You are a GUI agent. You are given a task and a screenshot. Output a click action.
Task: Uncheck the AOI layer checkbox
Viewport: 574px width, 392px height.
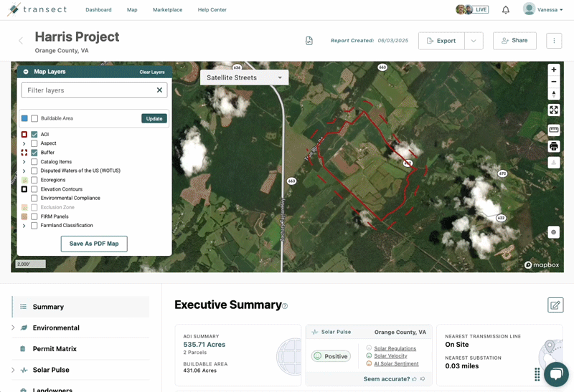click(x=34, y=135)
